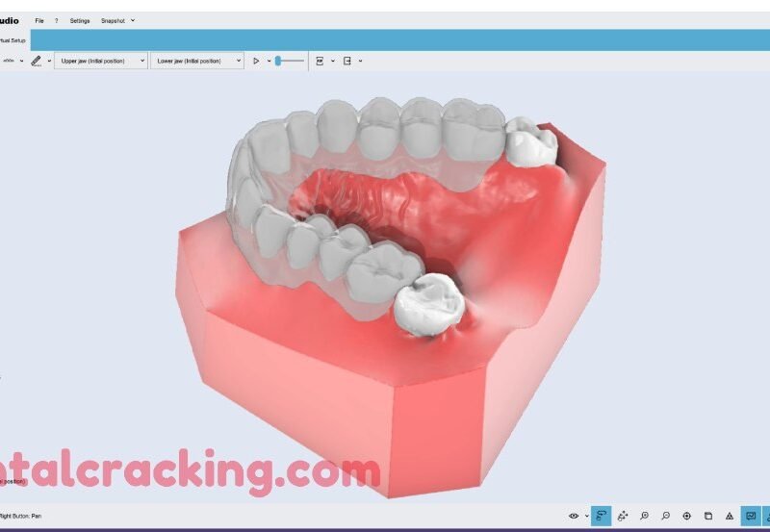Image resolution: width=770 pixels, height=532 pixels.
Task: Expand the play button options arrow
Action: (x=269, y=61)
